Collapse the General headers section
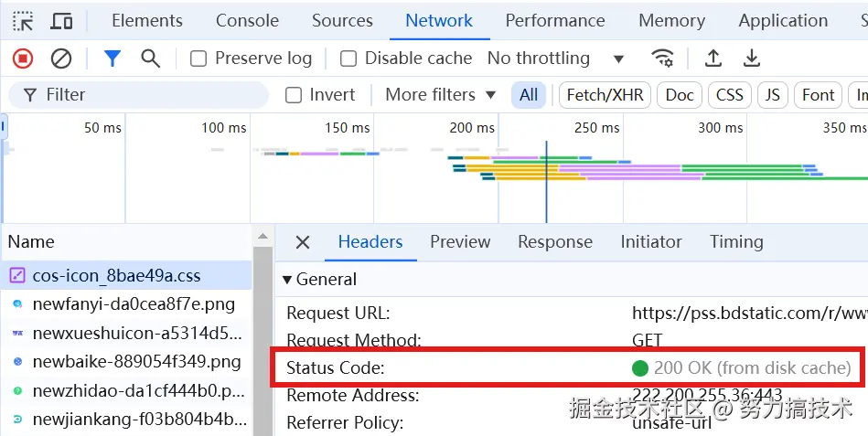The width and height of the screenshot is (868, 436). pos(288,280)
